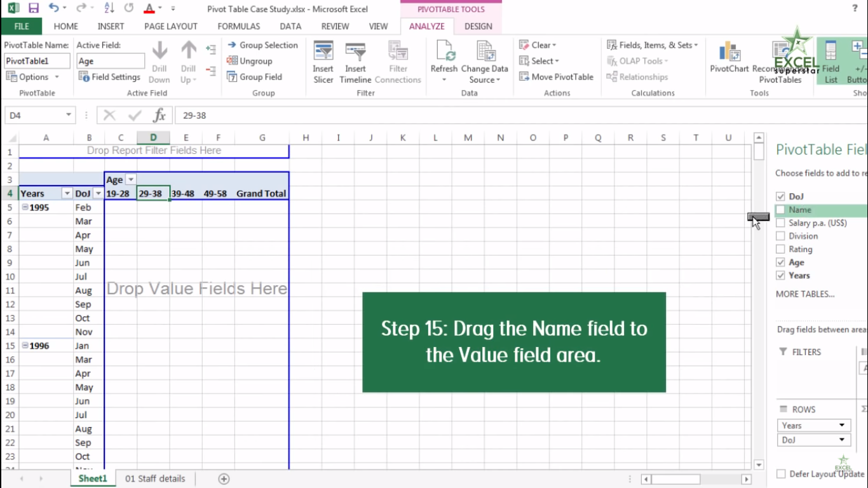Open the Age column label filter dropdown
868x488 pixels.
(x=130, y=180)
